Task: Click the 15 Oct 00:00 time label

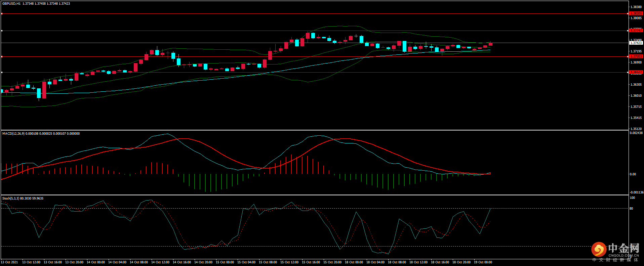Action: click(225, 262)
